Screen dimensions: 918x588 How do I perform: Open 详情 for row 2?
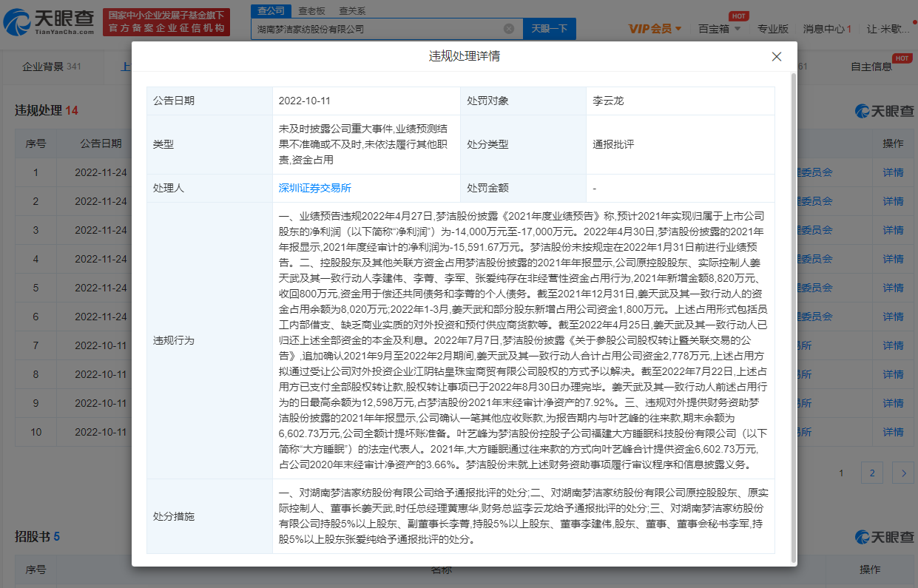coord(893,201)
